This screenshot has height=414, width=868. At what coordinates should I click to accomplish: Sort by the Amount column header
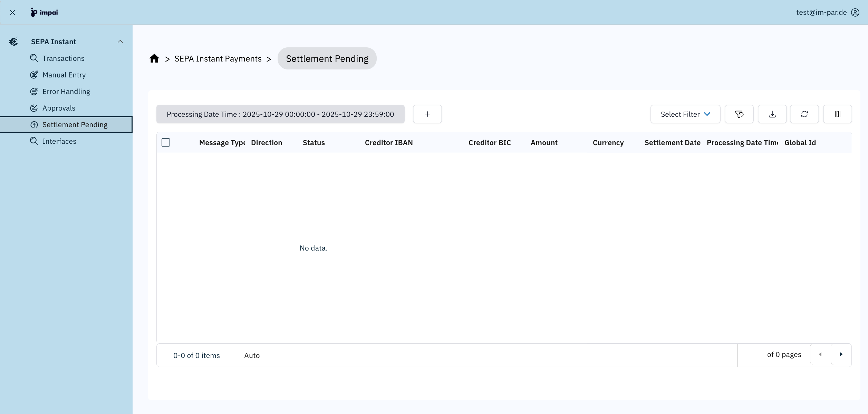[544, 142]
